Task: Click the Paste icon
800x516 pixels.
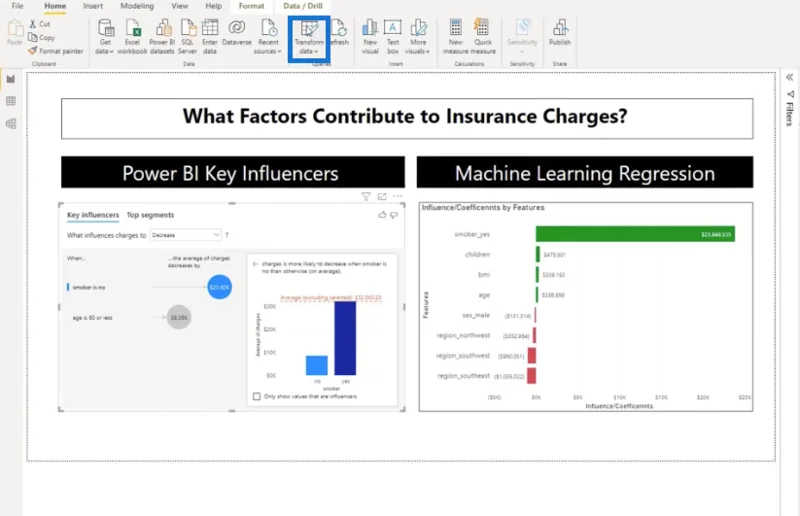Action: pyautogui.click(x=15, y=28)
